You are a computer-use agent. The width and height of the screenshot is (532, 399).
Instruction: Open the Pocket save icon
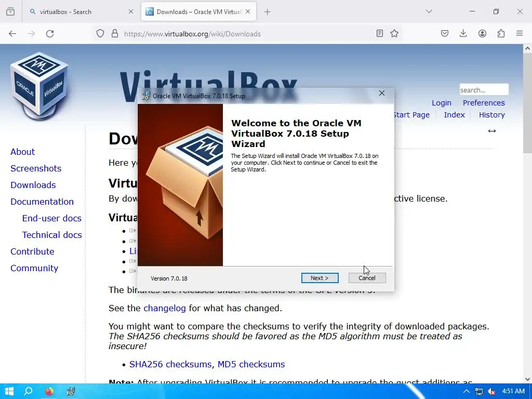[x=445, y=33]
